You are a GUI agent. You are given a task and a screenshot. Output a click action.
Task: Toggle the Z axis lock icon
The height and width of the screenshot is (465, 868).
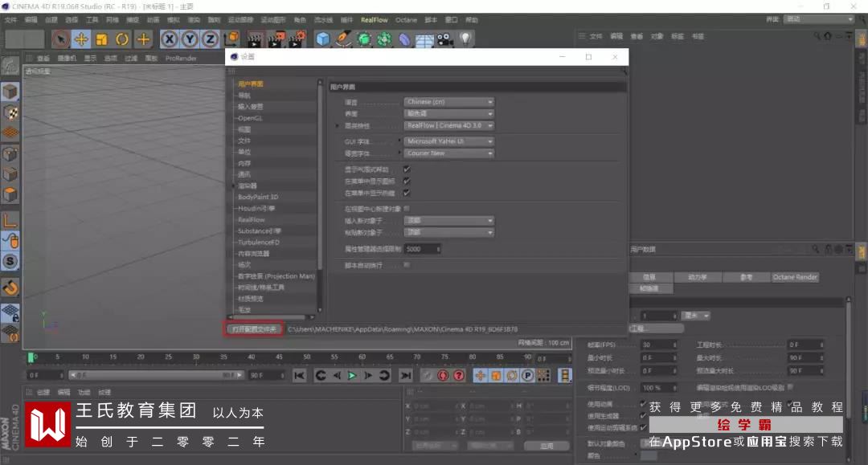(x=211, y=39)
